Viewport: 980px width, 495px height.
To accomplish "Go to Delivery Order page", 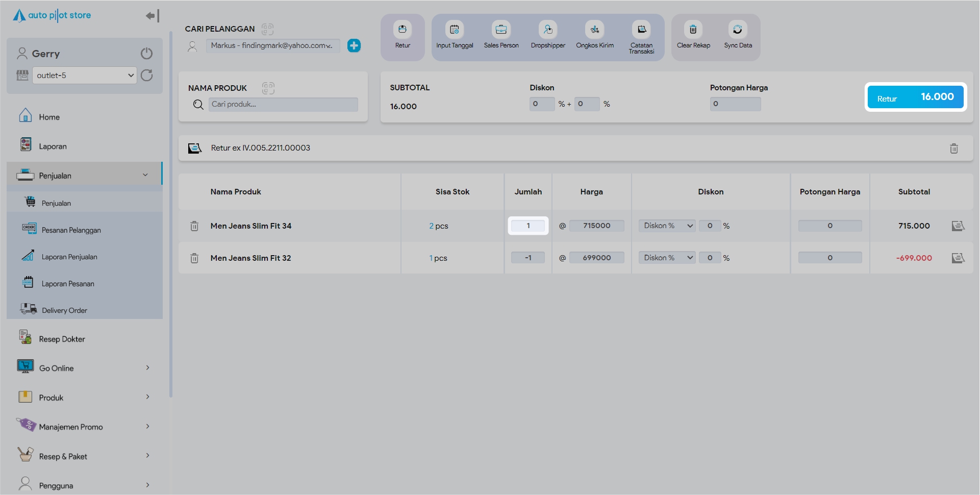I will point(64,310).
